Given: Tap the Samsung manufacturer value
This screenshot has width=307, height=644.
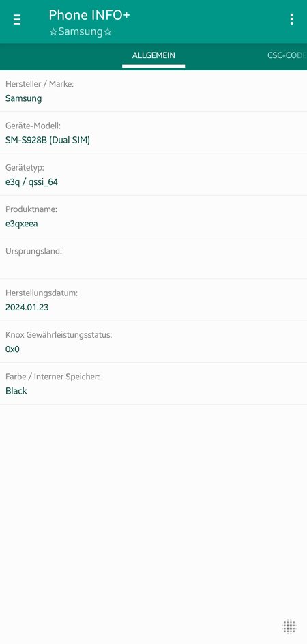Looking at the screenshot, I should (x=23, y=98).
